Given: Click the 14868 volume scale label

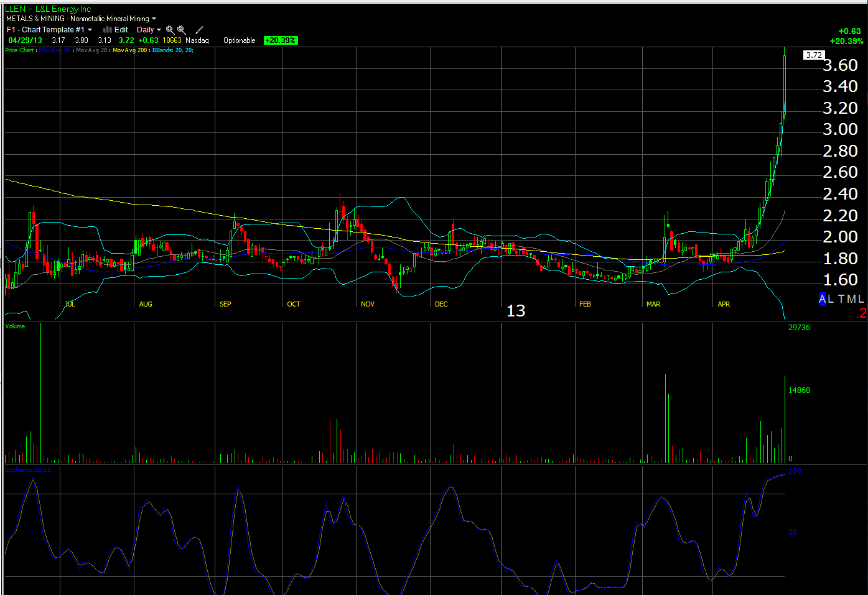Looking at the screenshot, I should pyautogui.click(x=799, y=390).
